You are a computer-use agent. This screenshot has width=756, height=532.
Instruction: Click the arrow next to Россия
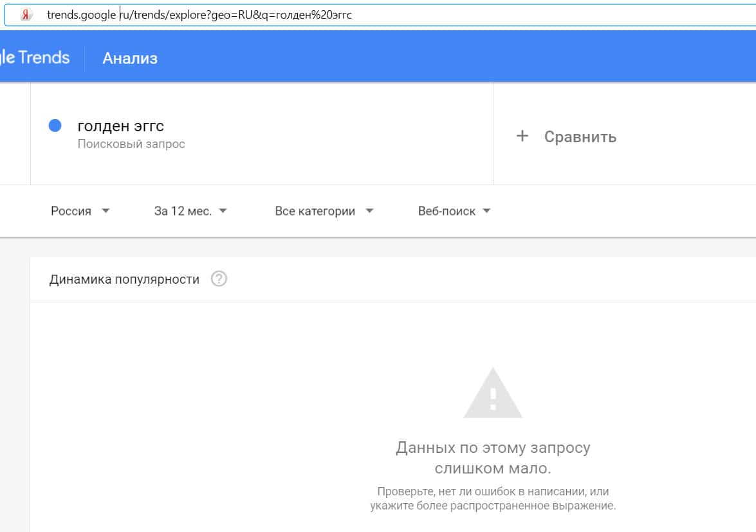pyautogui.click(x=106, y=210)
